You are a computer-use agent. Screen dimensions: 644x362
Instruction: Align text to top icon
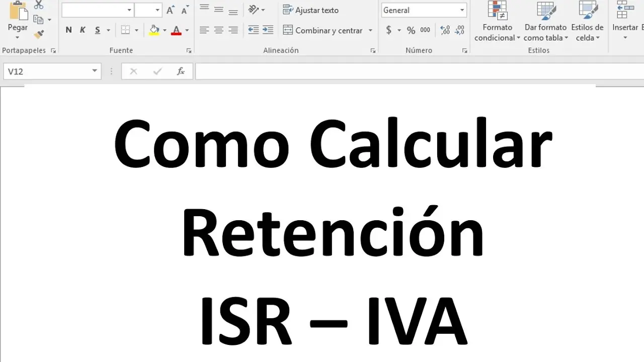pyautogui.click(x=204, y=9)
